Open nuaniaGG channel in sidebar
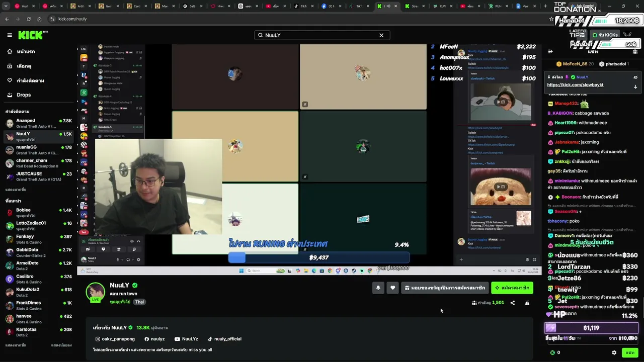This screenshot has width=644, height=362. pyautogui.click(x=39, y=150)
